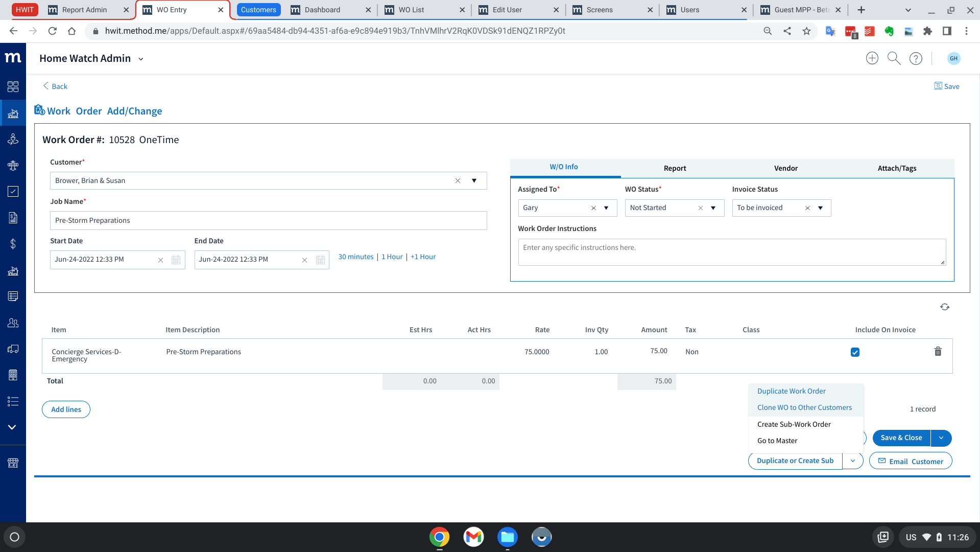Select Clone WO to Other Customers
Image resolution: width=980 pixels, height=552 pixels.
[804, 407]
